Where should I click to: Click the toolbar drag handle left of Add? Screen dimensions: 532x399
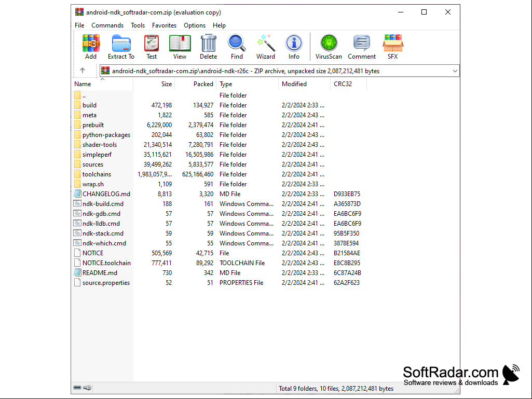pos(74,47)
